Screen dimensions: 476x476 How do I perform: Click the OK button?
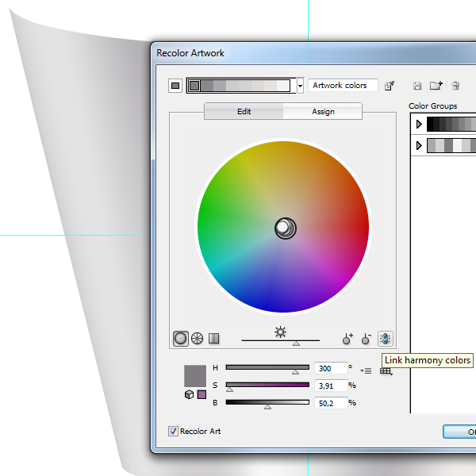coord(459,432)
